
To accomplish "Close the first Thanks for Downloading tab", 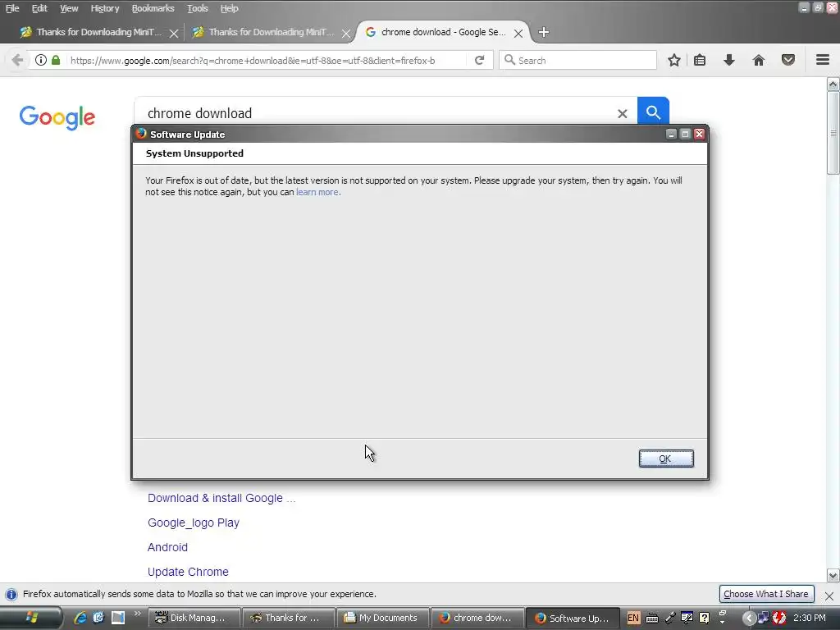I will (174, 33).
